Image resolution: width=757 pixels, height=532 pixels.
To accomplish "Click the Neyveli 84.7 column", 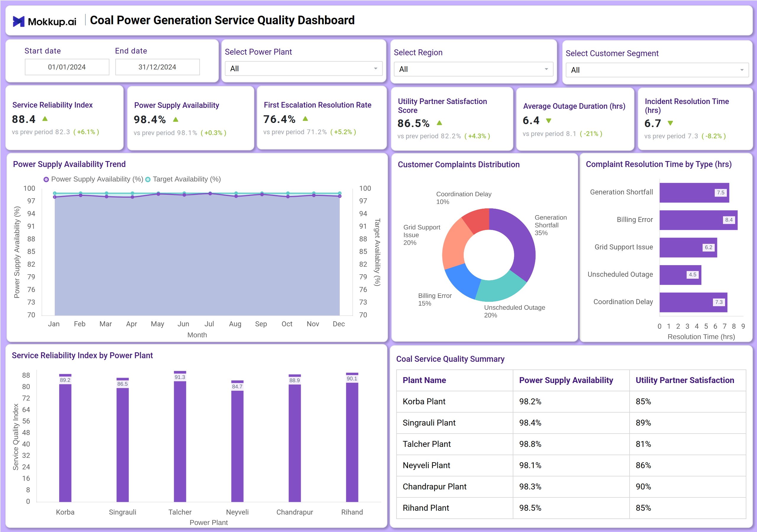I will point(237,441).
